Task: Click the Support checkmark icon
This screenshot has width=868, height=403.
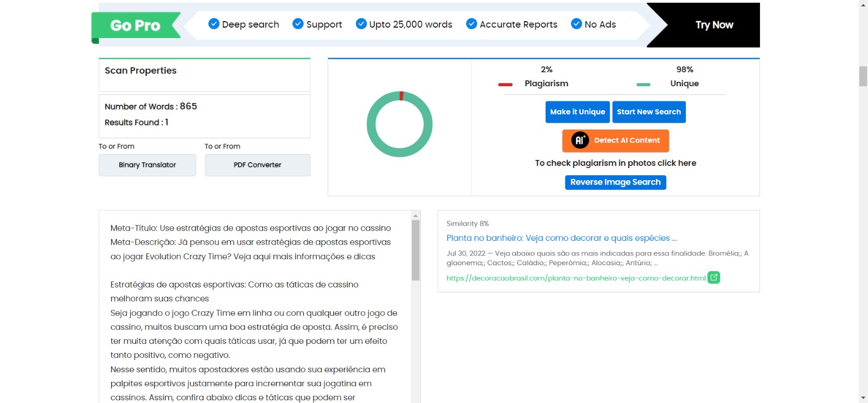Action: click(298, 24)
